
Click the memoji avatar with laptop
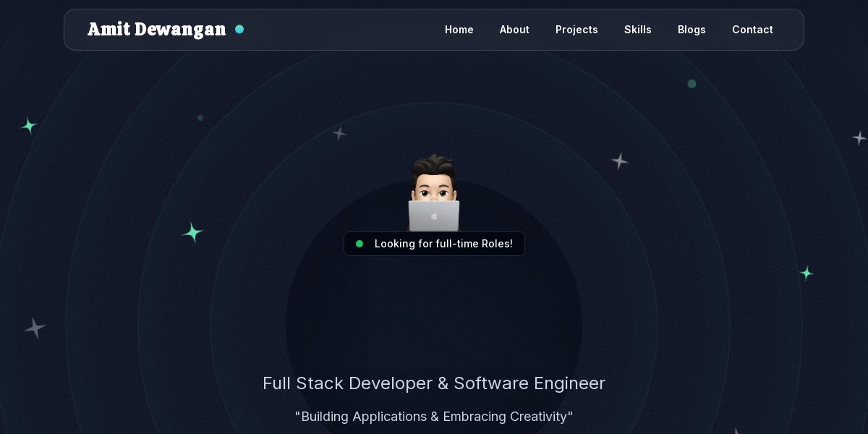[434, 192]
